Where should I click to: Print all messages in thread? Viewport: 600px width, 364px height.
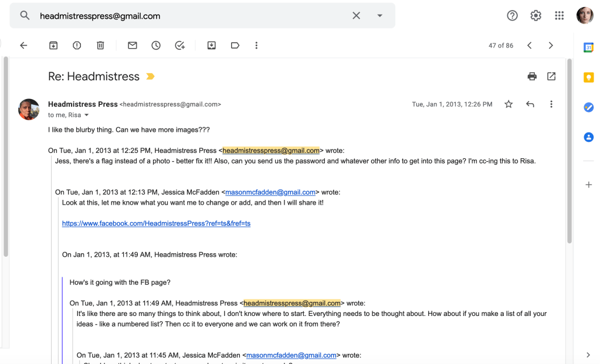[532, 76]
